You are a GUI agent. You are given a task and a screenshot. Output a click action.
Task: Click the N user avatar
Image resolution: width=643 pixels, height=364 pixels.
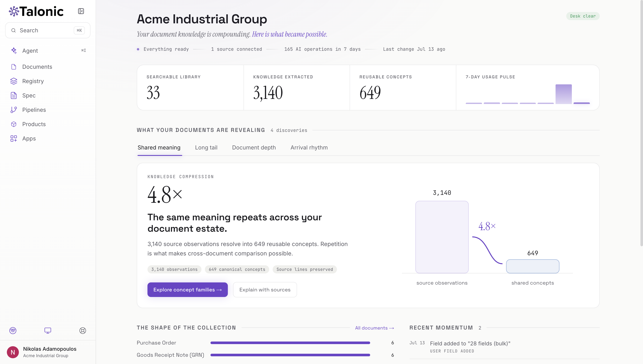13,352
